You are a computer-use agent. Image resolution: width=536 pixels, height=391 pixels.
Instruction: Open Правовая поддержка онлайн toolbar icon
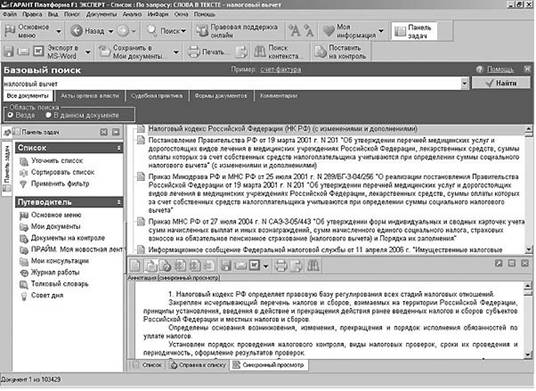(202, 31)
